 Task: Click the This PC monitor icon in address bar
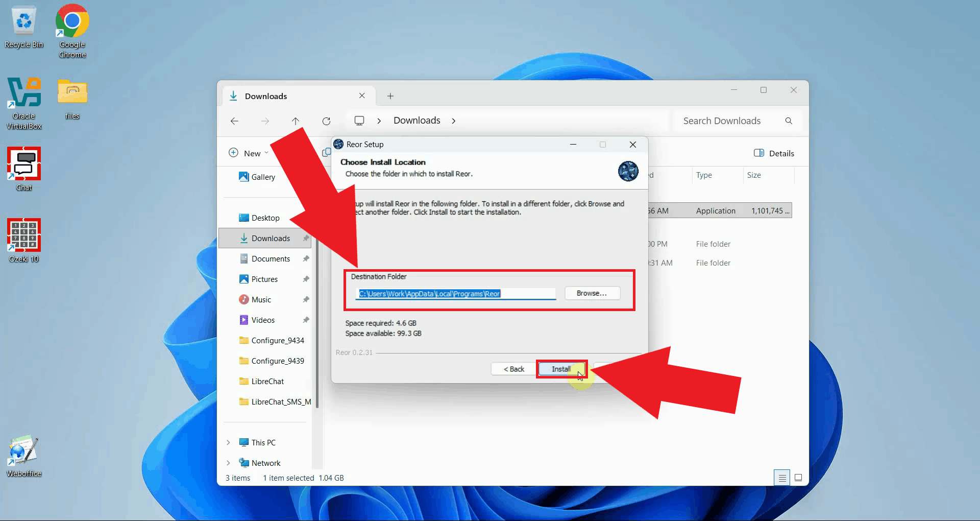pyautogui.click(x=359, y=121)
